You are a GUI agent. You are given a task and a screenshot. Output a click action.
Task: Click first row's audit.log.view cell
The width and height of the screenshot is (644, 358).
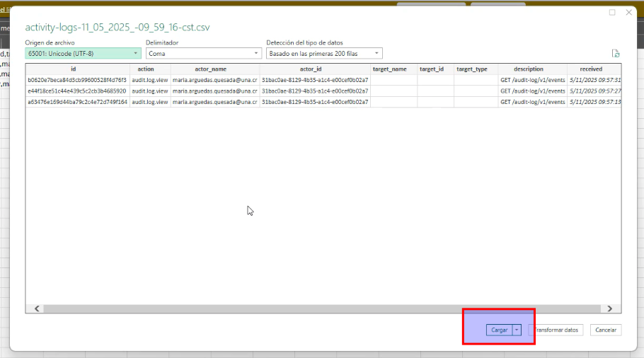point(149,80)
